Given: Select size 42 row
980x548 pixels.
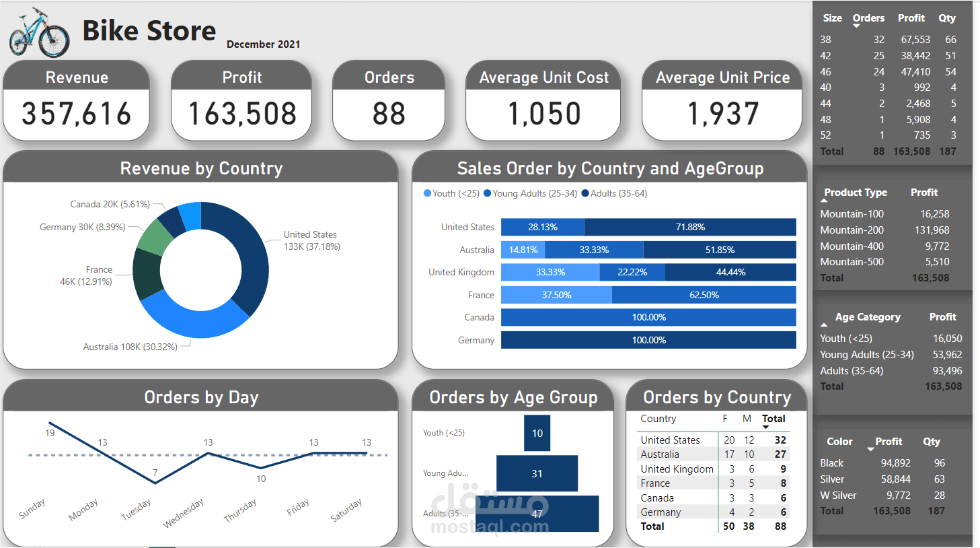Looking at the screenshot, I should (889, 56).
